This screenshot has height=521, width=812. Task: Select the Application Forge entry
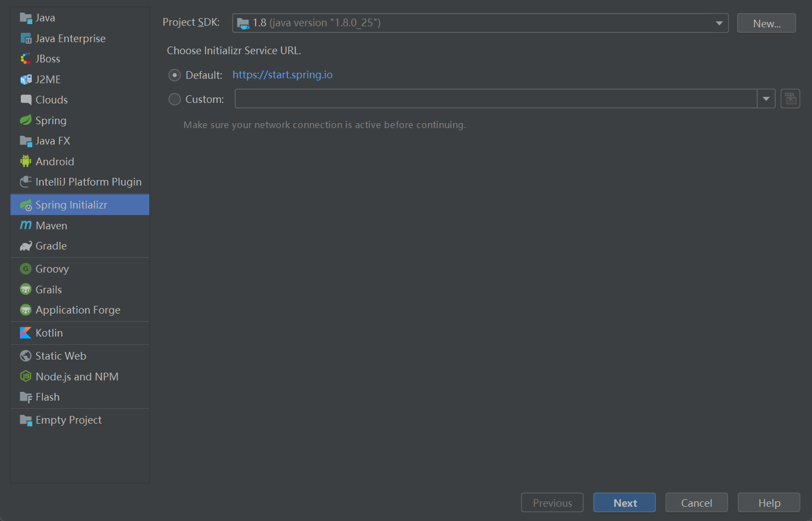pyautogui.click(x=80, y=310)
